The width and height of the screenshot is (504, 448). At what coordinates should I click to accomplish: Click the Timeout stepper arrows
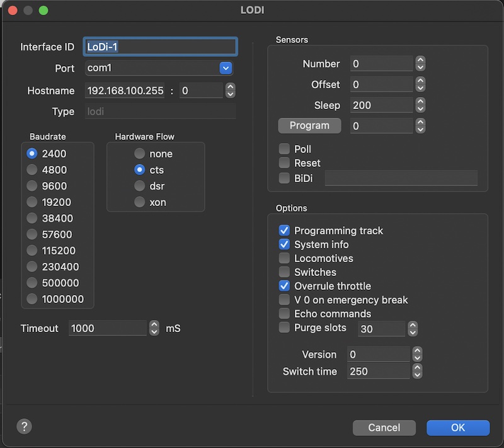tap(154, 328)
